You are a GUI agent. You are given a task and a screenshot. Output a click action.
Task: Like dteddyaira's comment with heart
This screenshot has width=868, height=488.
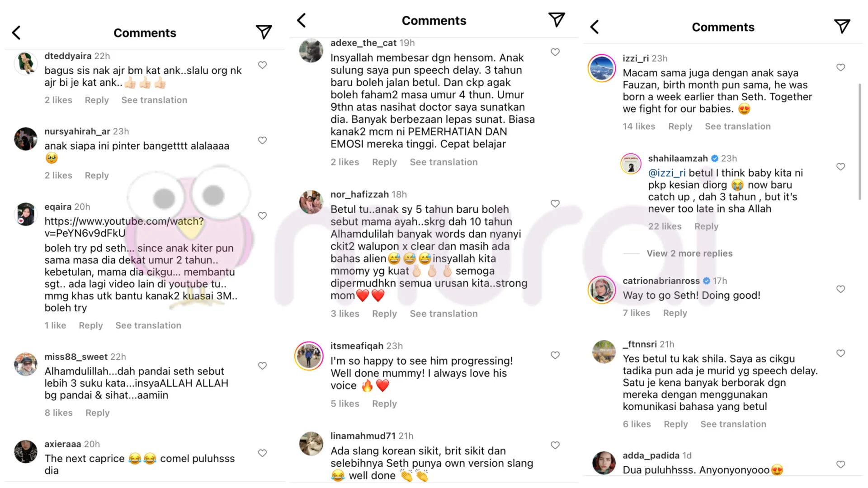tap(262, 65)
